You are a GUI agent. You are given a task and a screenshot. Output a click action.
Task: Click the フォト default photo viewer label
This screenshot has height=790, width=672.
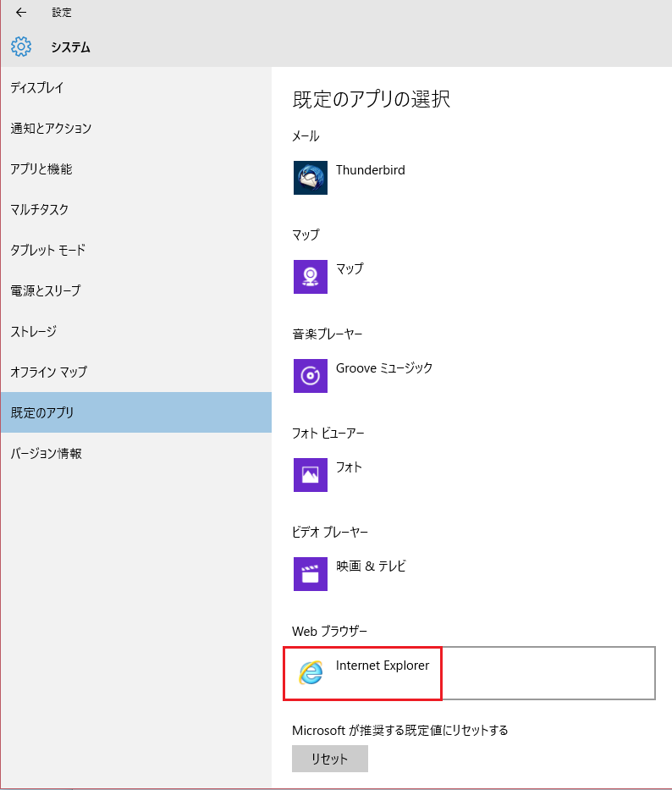coord(349,467)
